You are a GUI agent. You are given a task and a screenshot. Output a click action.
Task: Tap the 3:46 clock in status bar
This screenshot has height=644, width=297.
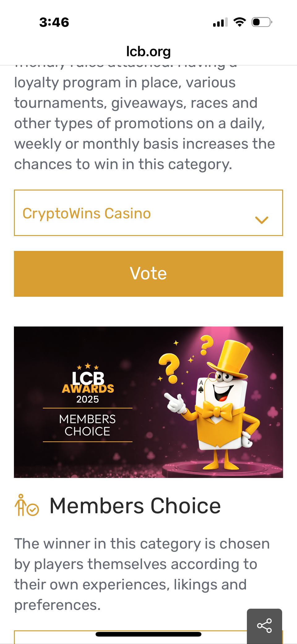tap(54, 22)
